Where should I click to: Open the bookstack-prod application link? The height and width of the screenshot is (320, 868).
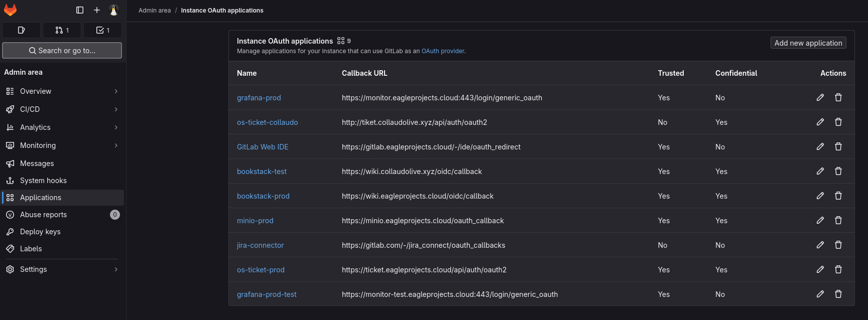point(263,196)
